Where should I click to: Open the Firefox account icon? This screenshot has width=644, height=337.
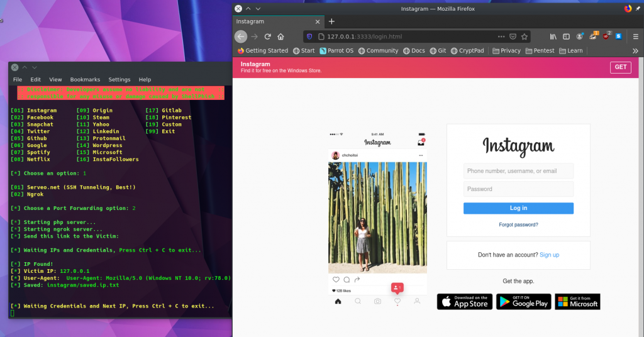579,36
